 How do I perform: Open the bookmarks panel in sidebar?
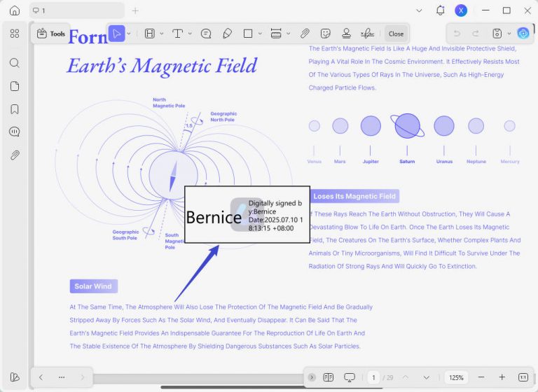15,109
